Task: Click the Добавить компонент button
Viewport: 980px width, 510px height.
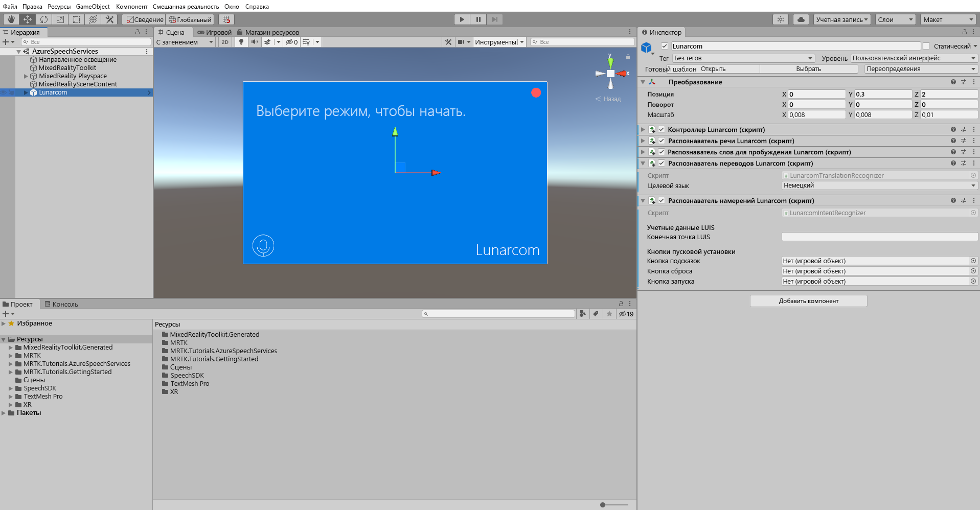Action: click(808, 301)
